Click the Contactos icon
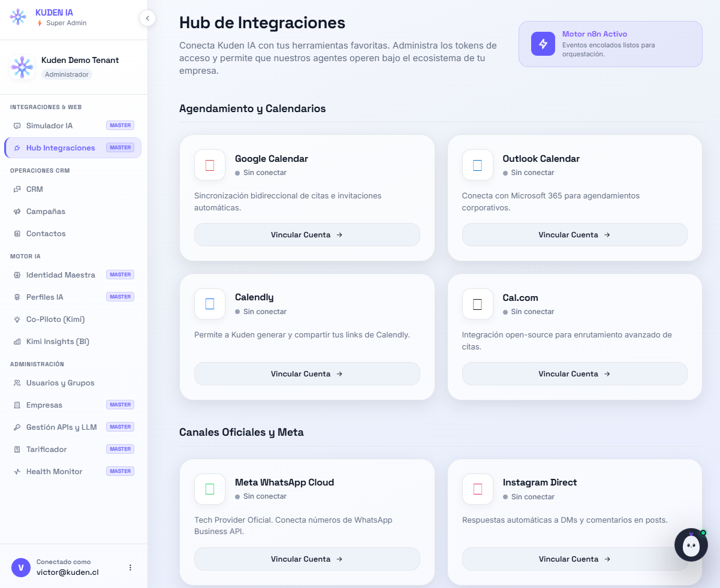 coord(17,234)
